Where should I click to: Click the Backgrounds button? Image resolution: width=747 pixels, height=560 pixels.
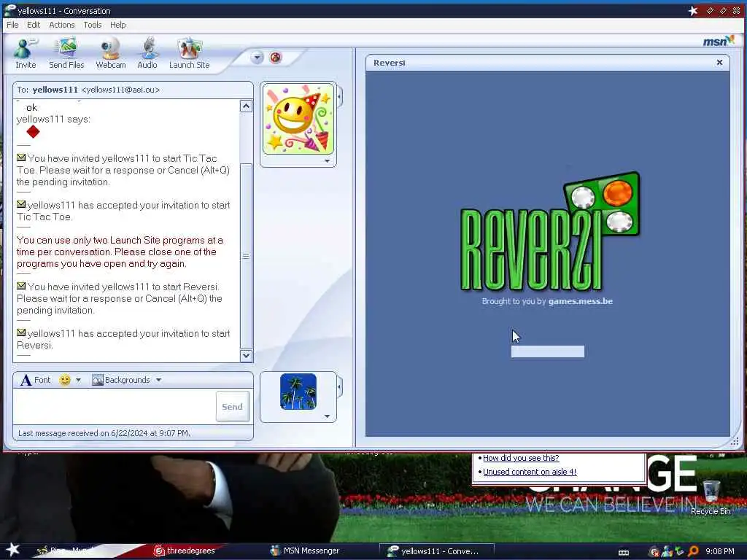(x=121, y=380)
